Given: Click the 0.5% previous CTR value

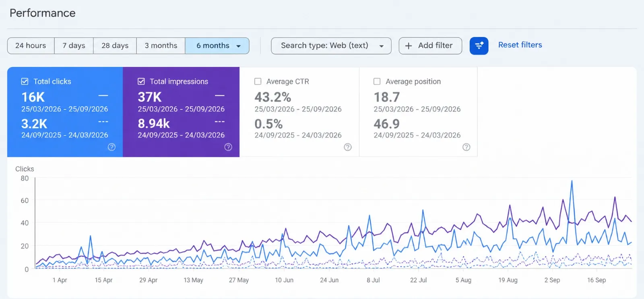Looking at the screenshot, I should 268,124.
